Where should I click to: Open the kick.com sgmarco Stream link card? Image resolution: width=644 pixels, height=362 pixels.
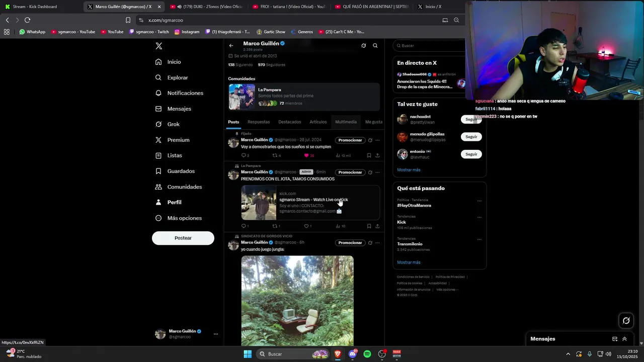pos(310,203)
